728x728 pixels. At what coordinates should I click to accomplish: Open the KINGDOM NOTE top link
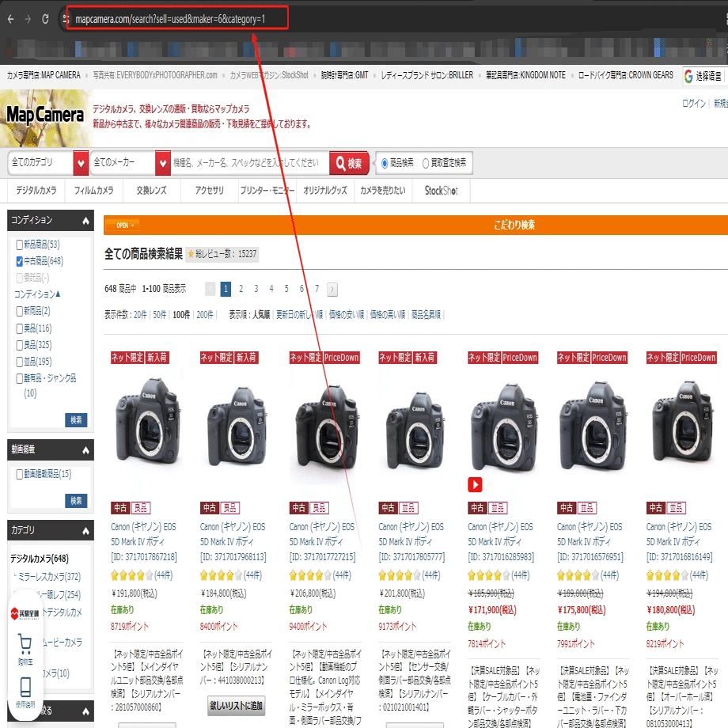tap(525, 75)
